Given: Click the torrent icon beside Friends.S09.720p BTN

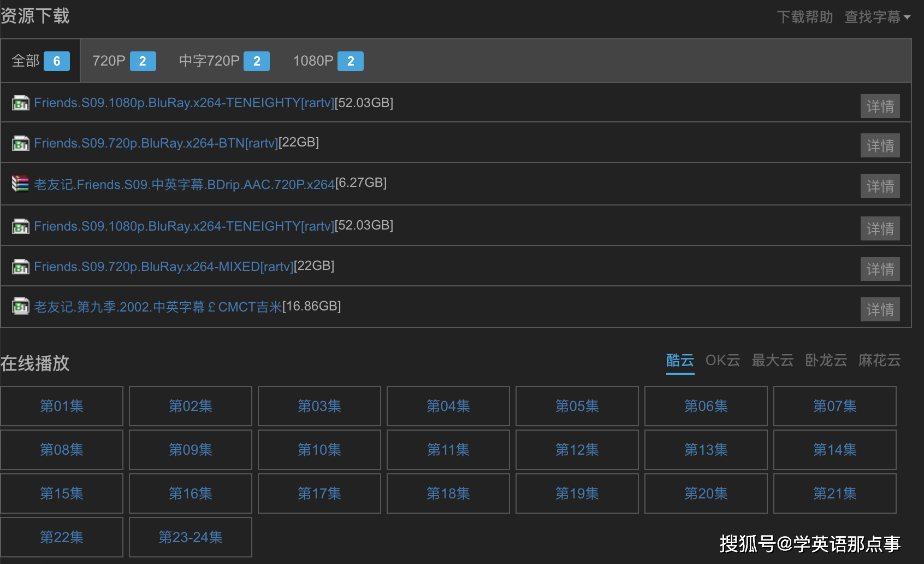Looking at the screenshot, I should (21, 144).
